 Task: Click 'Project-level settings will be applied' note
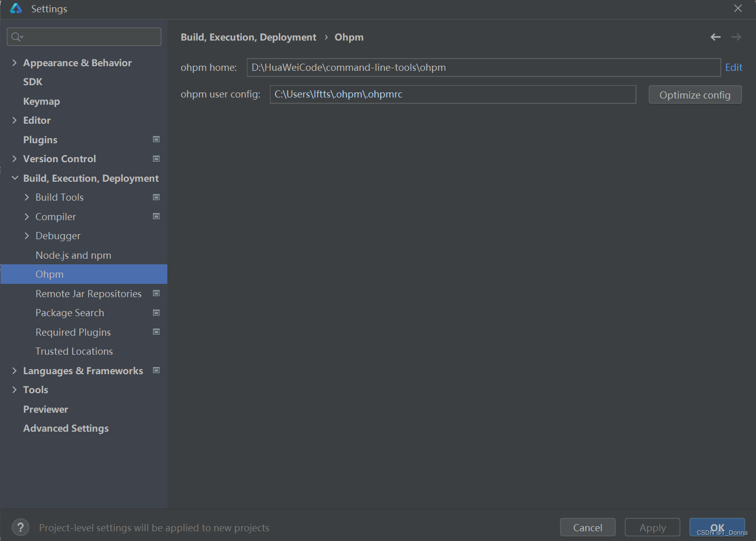pyautogui.click(x=154, y=528)
